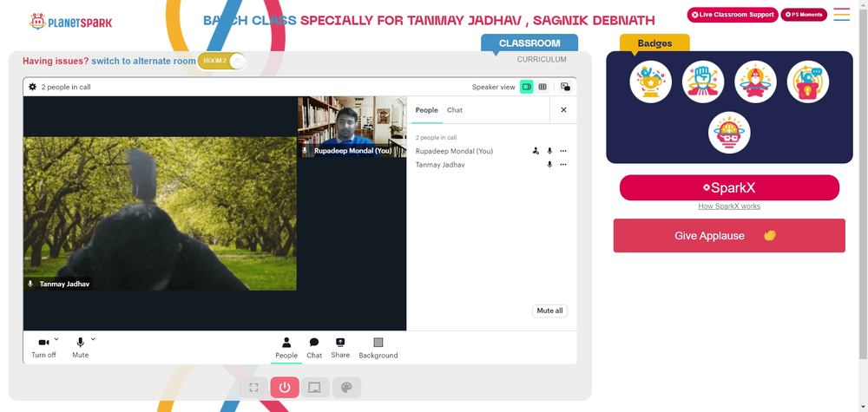The image size is (868, 412).
Task: Mute Rupadeep Mondal's microphone in people list
Action: coord(549,151)
